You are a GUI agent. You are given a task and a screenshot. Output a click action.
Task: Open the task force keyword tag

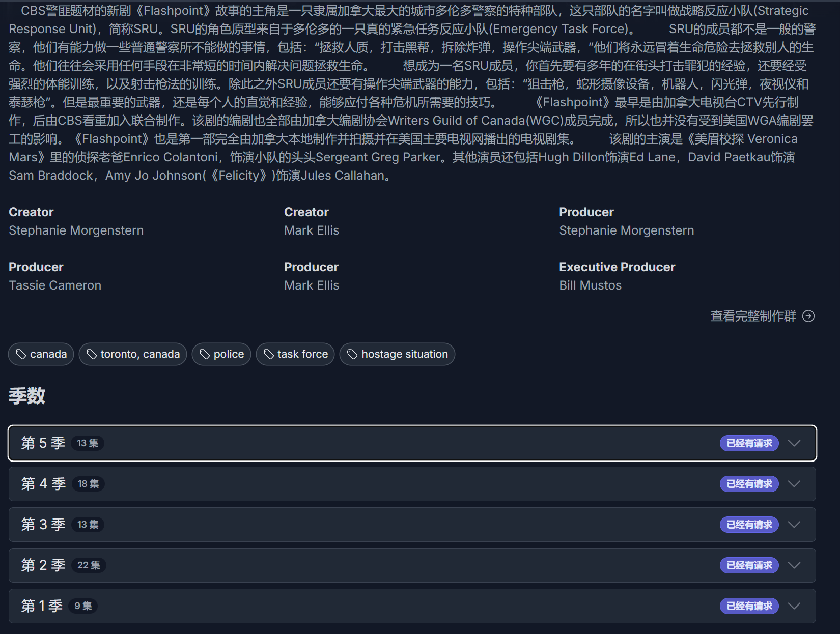[295, 354]
